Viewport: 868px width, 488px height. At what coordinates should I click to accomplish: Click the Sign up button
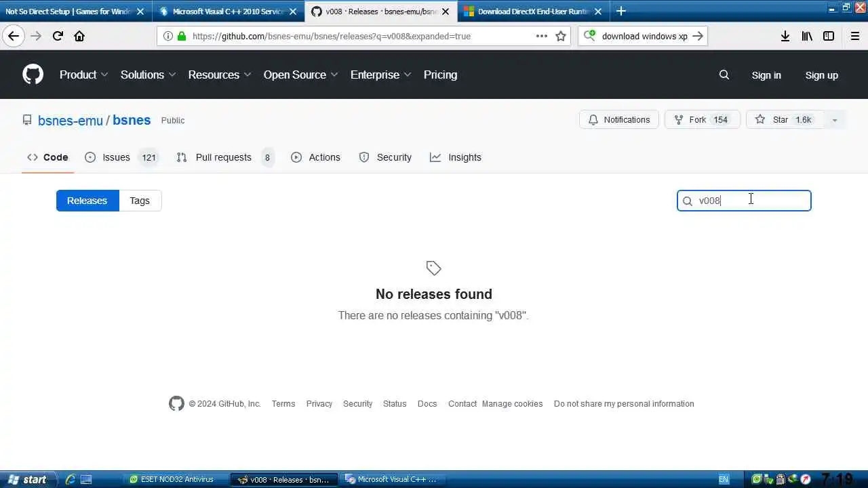coord(822,75)
